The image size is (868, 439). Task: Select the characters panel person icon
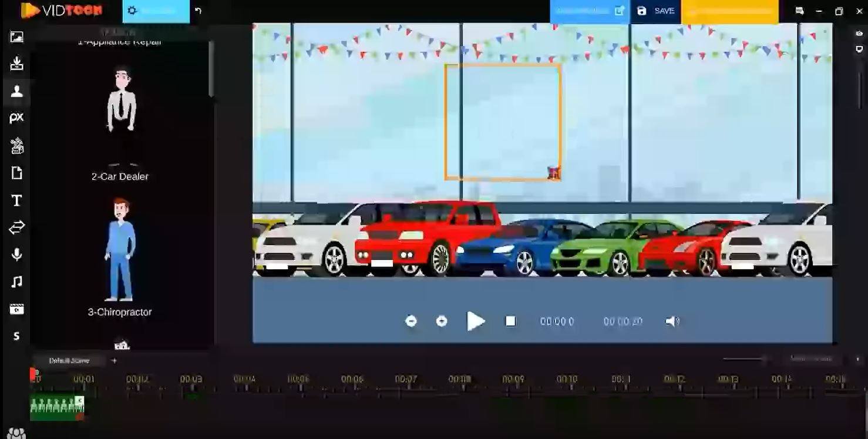pos(16,91)
